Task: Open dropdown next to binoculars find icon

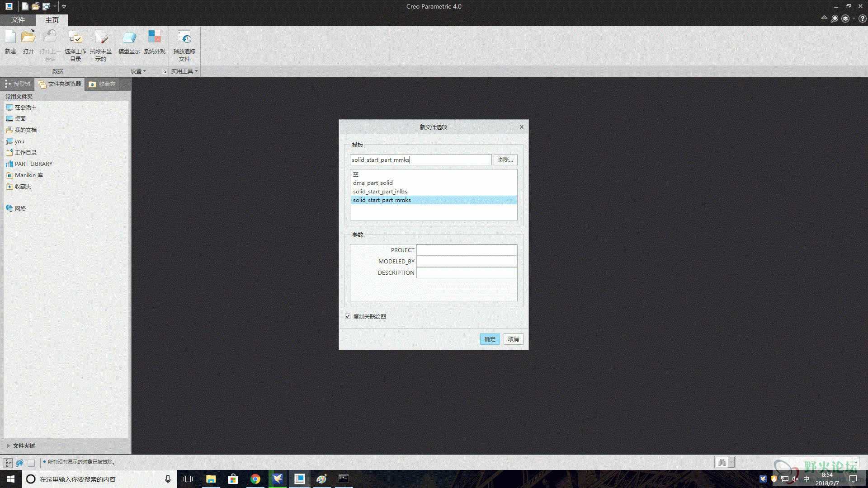Action: point(731,462)
